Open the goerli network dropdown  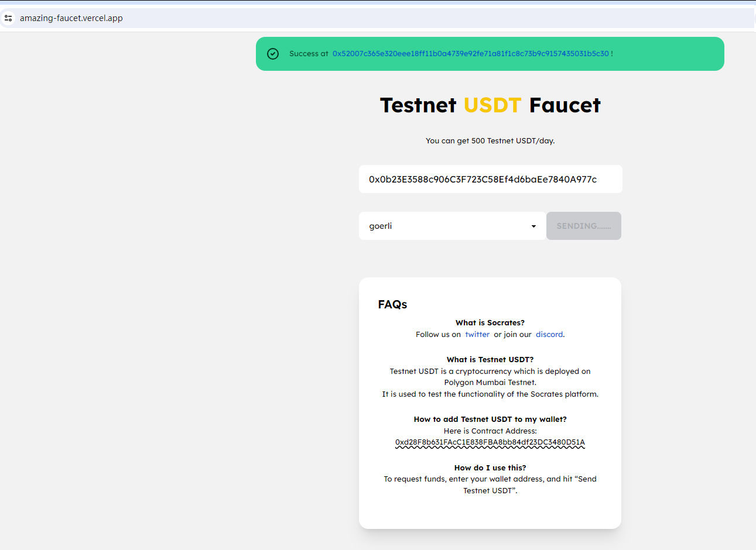[x=451, y=226]
